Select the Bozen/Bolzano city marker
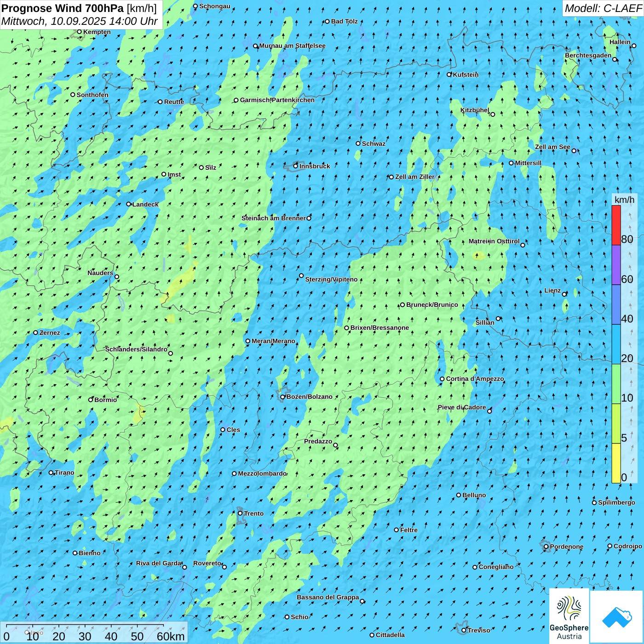This screenshot has height=644, width=644. coord(283,397)
